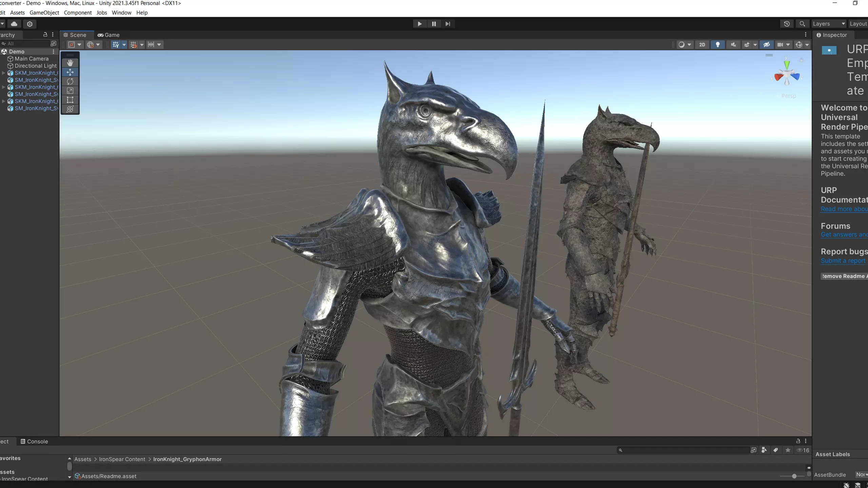Viewport: 868px width, 488px height.
Task: Toggle scene audio mute button
Action: [733, 45]
